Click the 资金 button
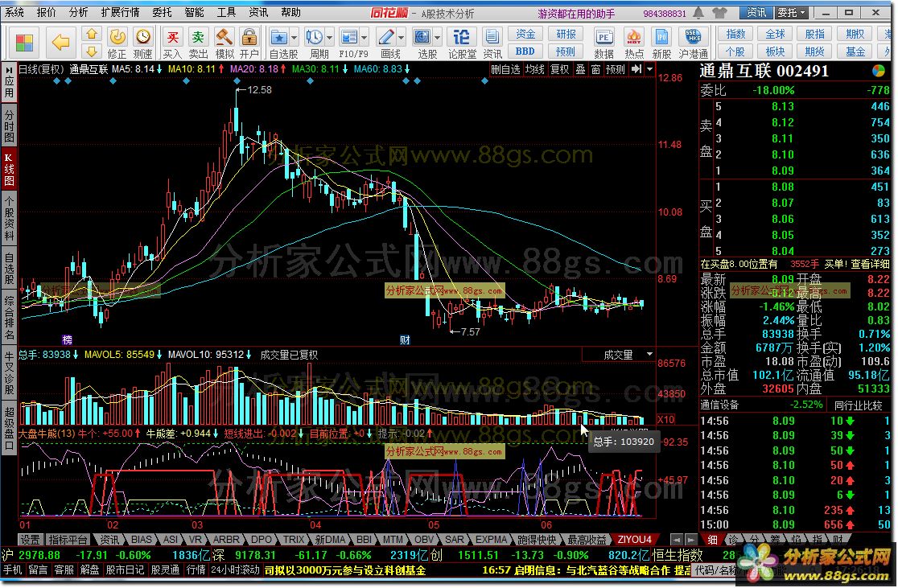This screenshot has width=898, height=588. pos(525,35)
